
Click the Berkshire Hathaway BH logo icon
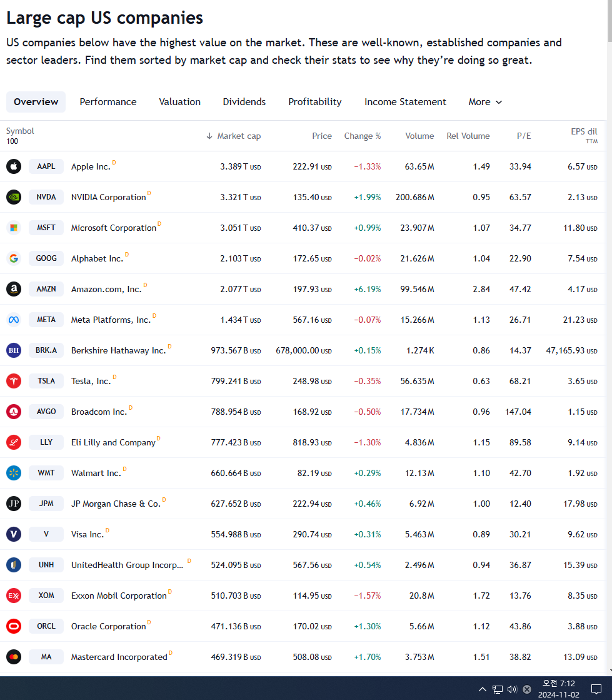coord(14,350)
